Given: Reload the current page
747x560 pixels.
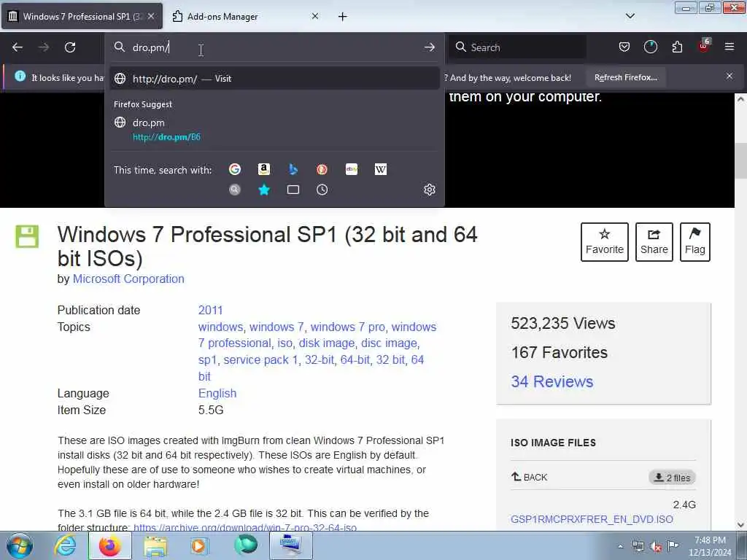Looking at the screenshot, I should tap(70, 47).
